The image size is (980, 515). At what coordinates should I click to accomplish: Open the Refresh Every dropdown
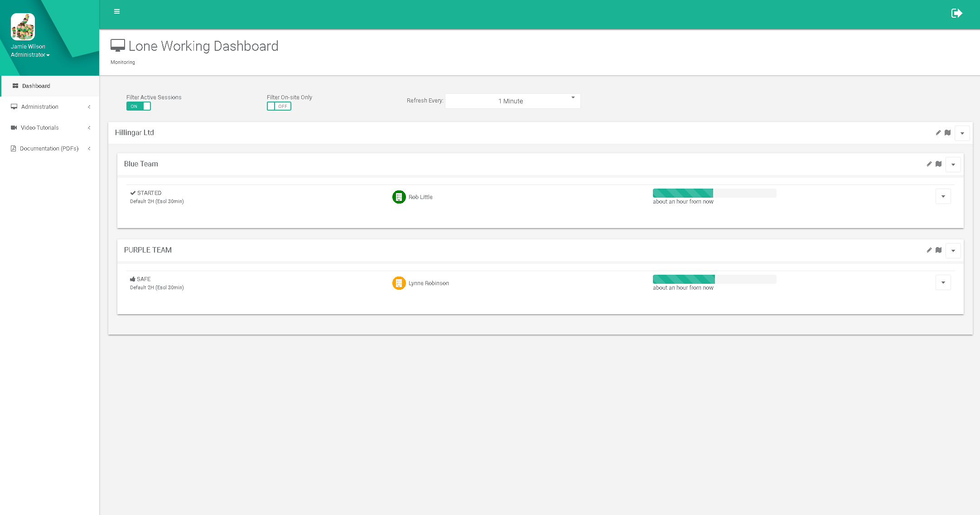512,101
